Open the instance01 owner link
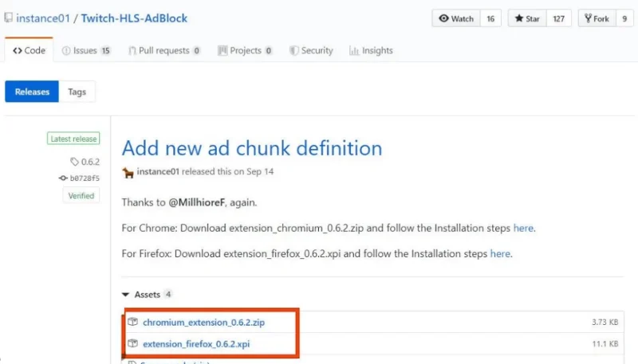The width and height of the screenshot is (638, 364). point(43,18)
